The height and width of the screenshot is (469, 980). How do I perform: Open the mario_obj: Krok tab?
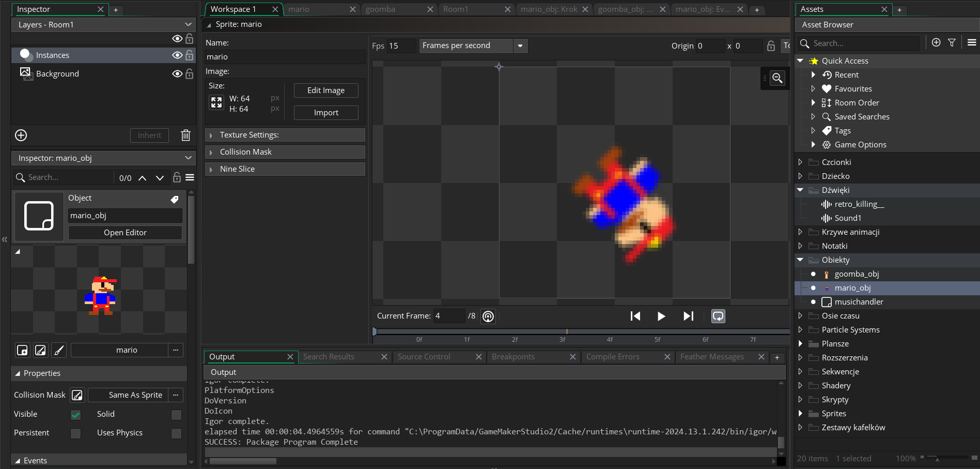(x=554, y=9)
